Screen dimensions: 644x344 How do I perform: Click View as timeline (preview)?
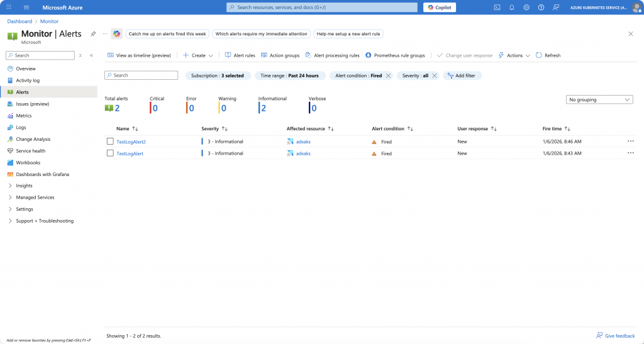click(139, 55)
